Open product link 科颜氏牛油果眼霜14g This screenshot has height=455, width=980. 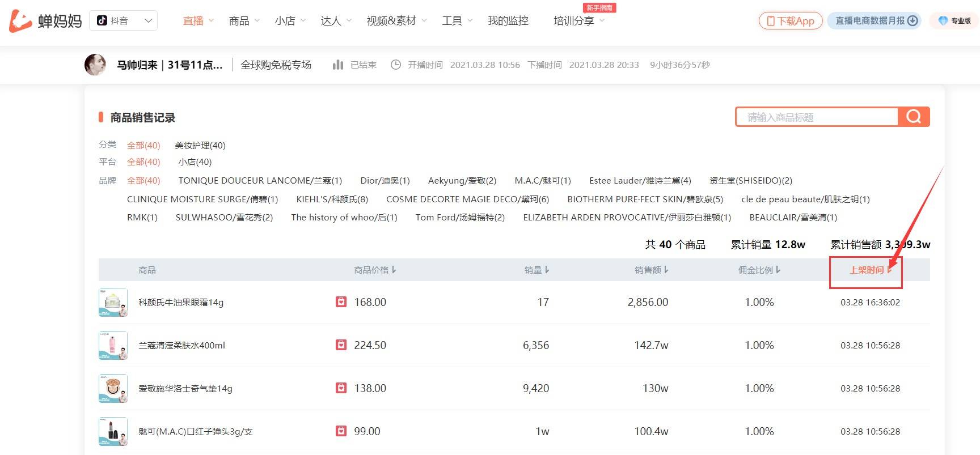coord(181,303)
